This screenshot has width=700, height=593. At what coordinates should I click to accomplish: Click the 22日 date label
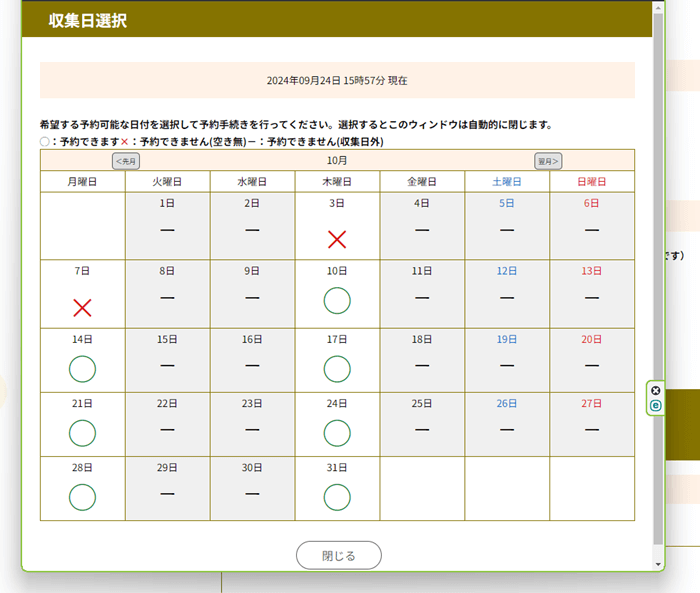(167, 404)
